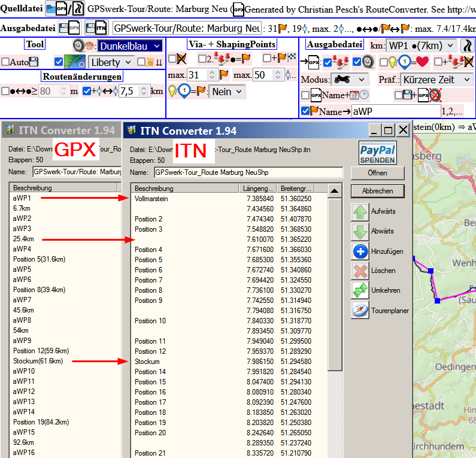Click the Abwärts green down arrow icon
The height and width of the screenshot is (458, 476).
[360, 232]
